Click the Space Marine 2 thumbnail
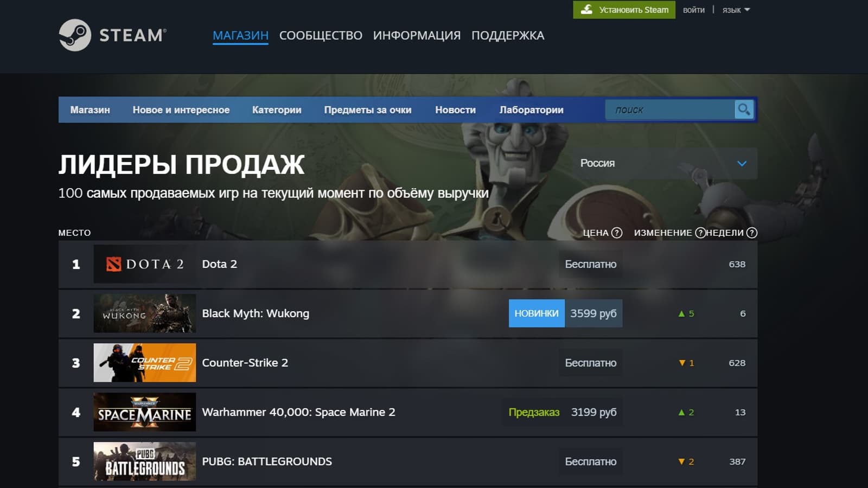The height and width of the screenshot is (488, 868). (x=144, y=412)
